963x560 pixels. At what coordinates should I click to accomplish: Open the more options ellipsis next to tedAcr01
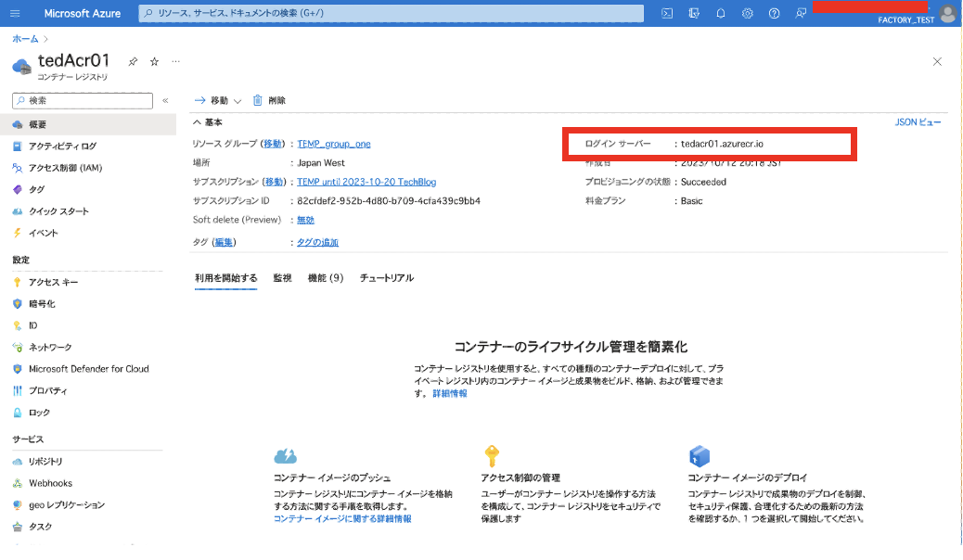coord(175,61)
